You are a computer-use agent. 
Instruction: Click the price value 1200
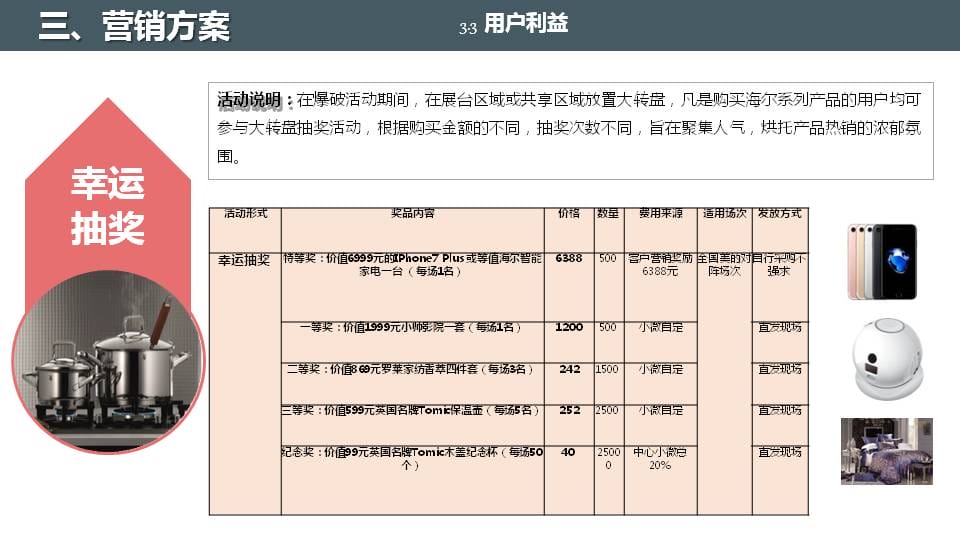point(569,327)
